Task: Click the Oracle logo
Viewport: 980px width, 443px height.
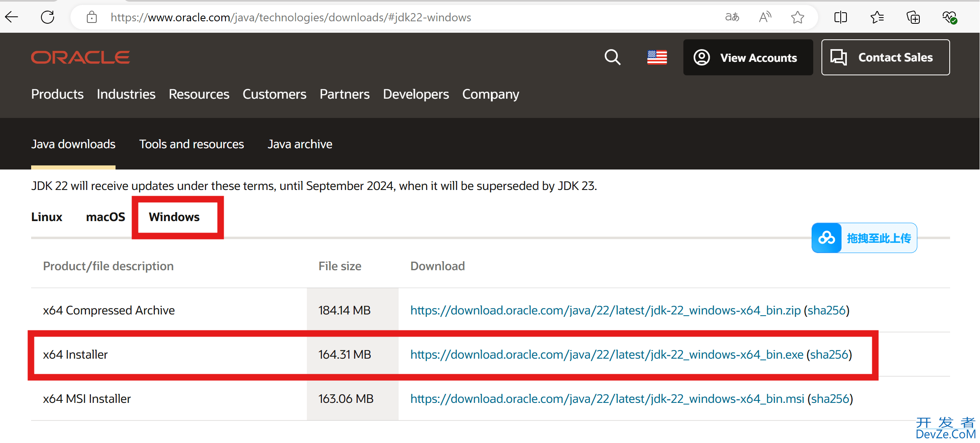Action: pyautogui.click(x=81, y=57)
